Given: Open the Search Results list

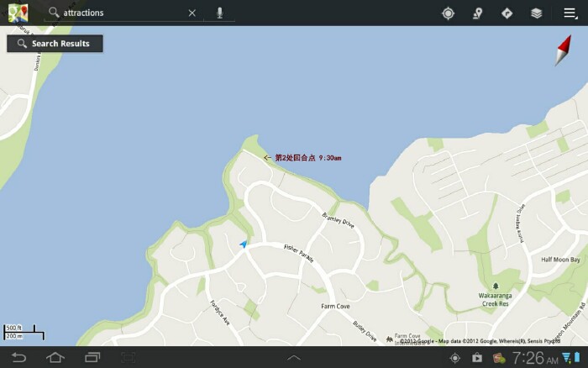Looking at the screenshot, I should click(55, 44).
